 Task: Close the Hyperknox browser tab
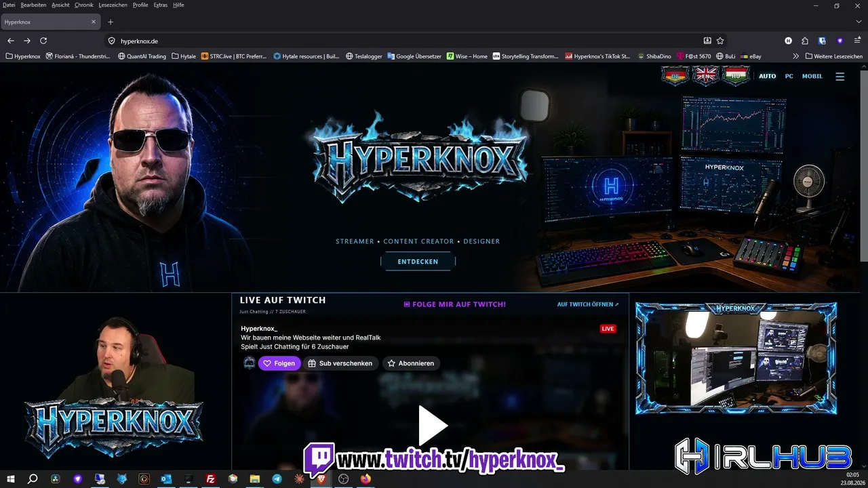[94, 22]
